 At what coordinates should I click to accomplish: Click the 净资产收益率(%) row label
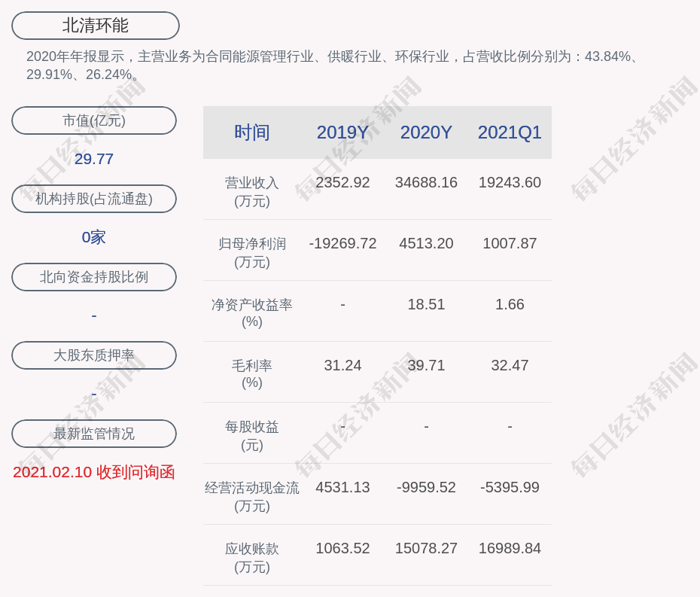click(252, 313)
